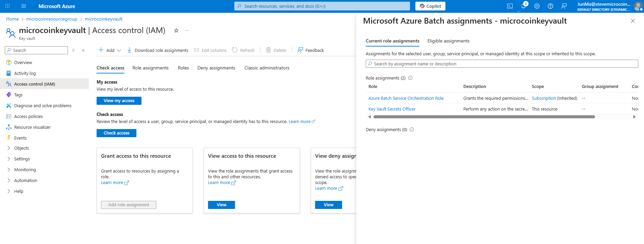This screenshot has height=244, width=644.
Task: Click the sidebar Search field
Action: (36, 50)
